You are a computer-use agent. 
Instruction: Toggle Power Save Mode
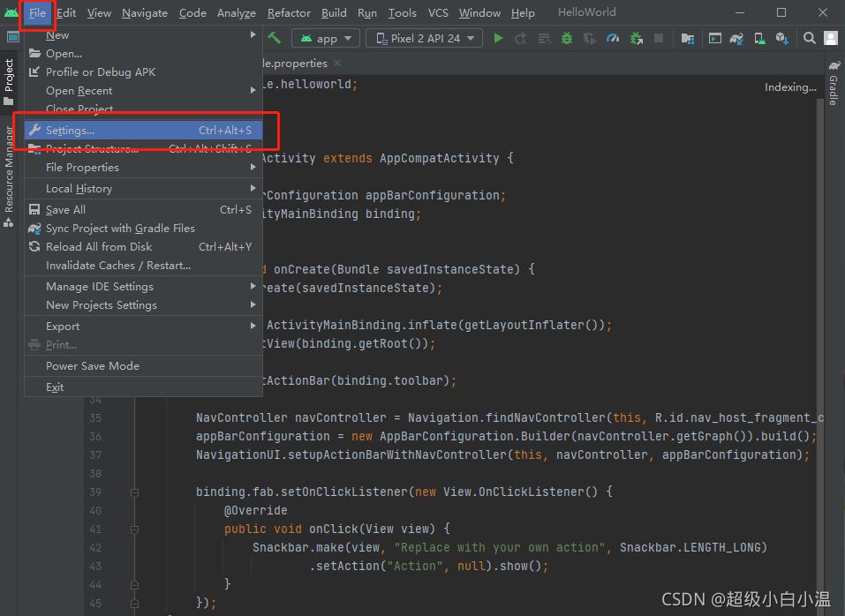(143, 366)
